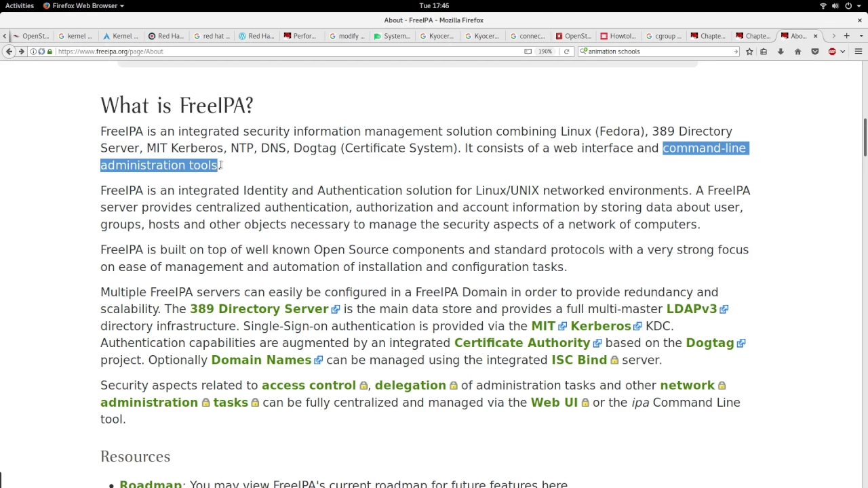Click the 'Resources' heading
The image size is (868, 488).
[135, 457]
